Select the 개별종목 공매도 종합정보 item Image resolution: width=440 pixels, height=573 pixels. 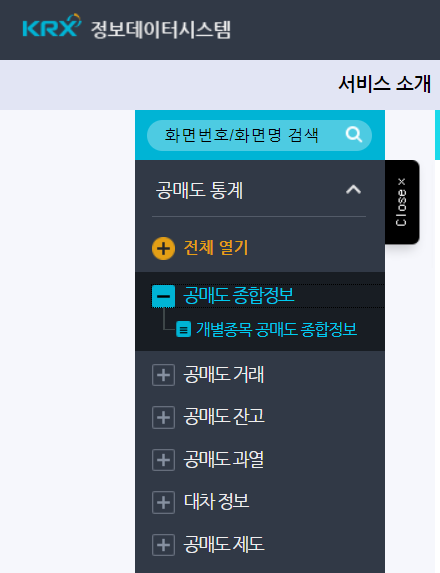pos(276,329)
